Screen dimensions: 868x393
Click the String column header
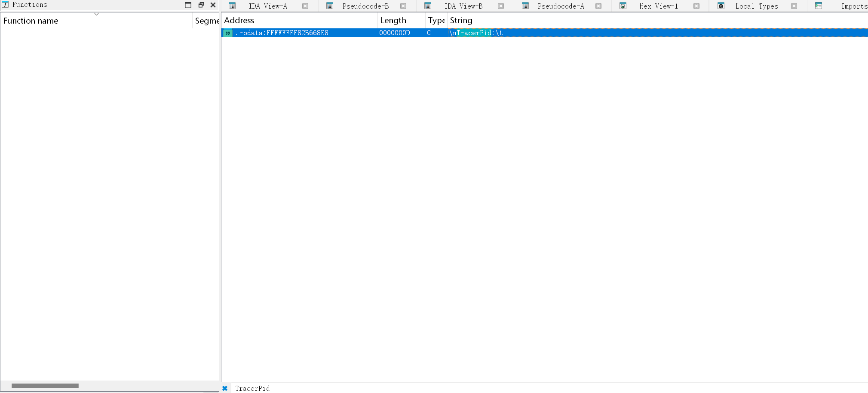coord(461,20)
